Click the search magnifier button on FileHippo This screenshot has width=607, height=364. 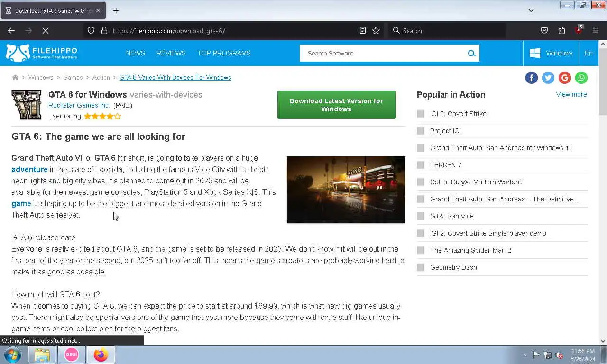(x=471, y=53)
